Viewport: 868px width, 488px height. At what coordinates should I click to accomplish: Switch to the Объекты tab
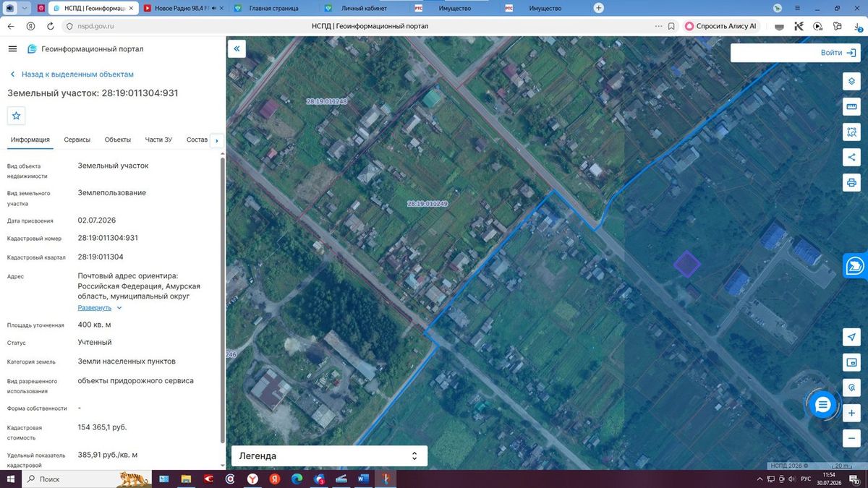pyautogui.click(x=118, y=140)
